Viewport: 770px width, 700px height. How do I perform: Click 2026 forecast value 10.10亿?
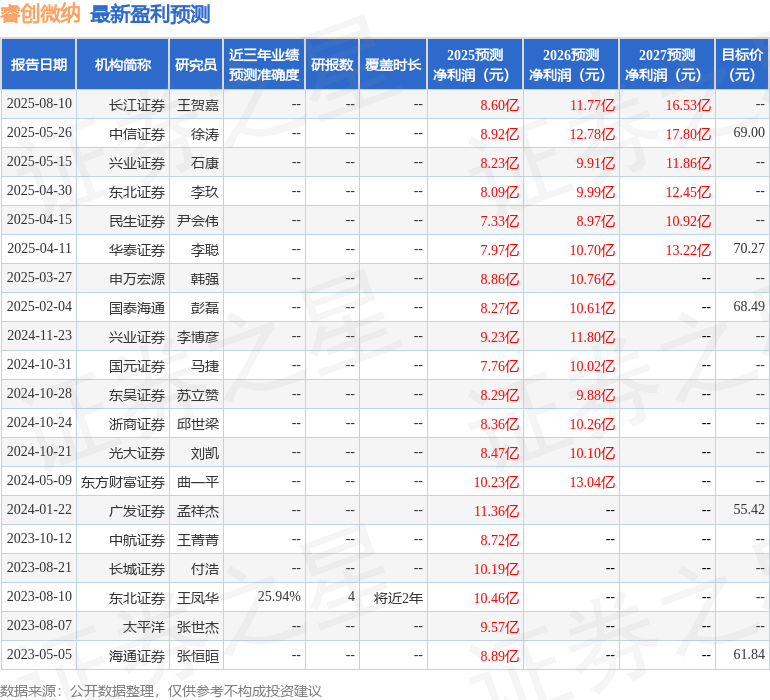pos(592,453)
